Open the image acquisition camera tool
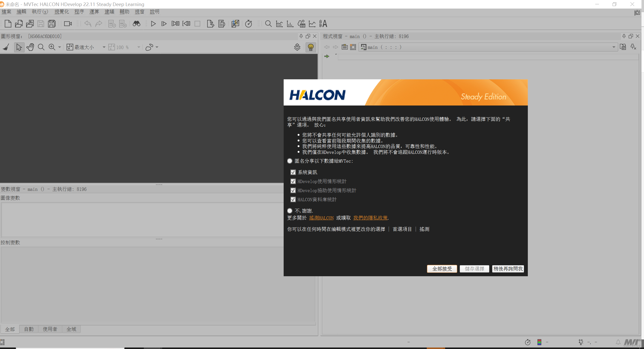644x349 pixels. pyautogui.click(x=68, y=24)
